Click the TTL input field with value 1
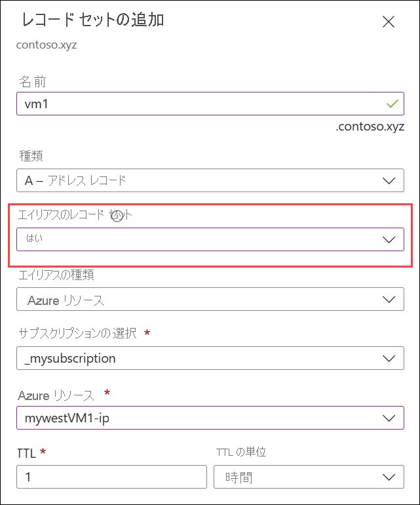Viewport: 420px width, 505px height. 111,477
